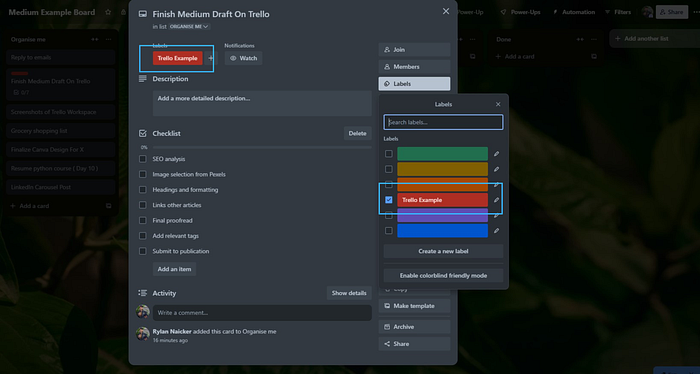Open the ORGANISE ME list dropdown
Image resolution: width=700 pixels, height=374 pixels.
[188, 27]
